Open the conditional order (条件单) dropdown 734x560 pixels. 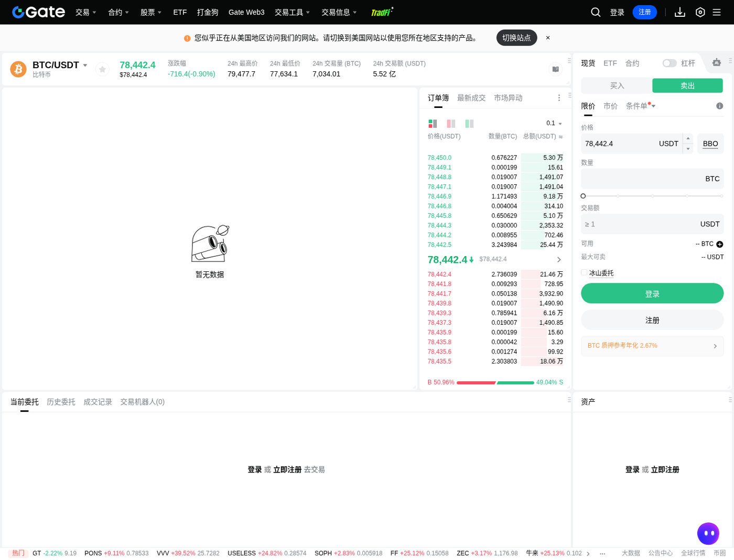tap(641, 106)
